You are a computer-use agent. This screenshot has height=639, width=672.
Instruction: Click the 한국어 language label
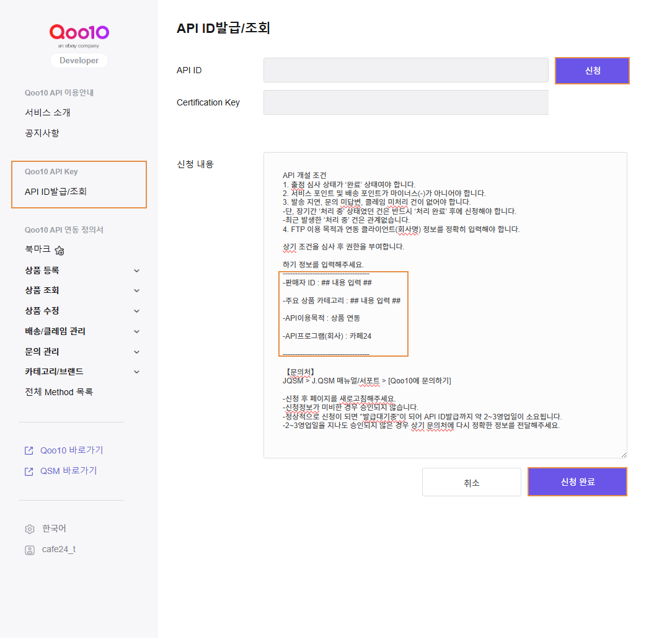point(54,529)
